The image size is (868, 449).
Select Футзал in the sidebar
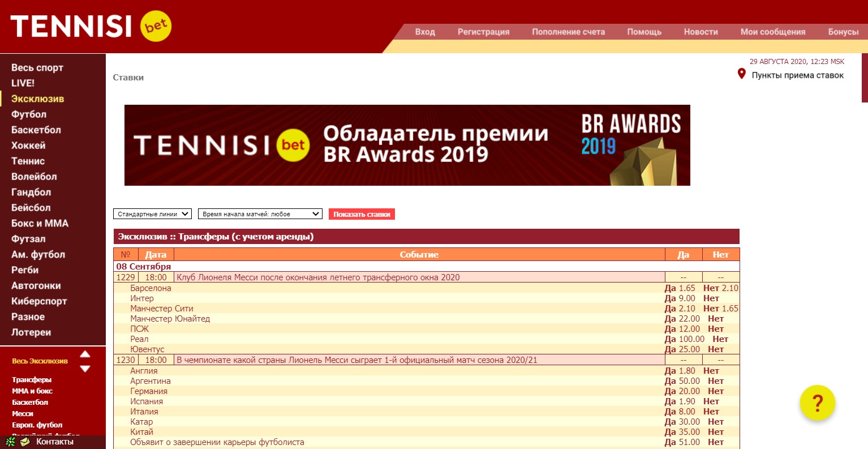(x=28, y=239)
